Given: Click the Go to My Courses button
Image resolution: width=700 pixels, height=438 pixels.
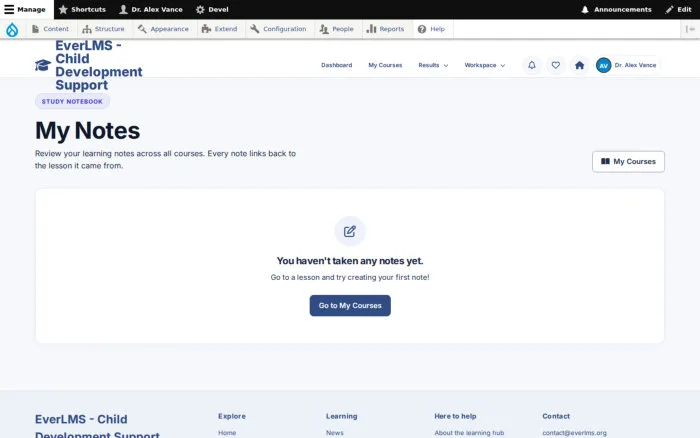Looking at the screenshot, I should (x=350, y=305).
